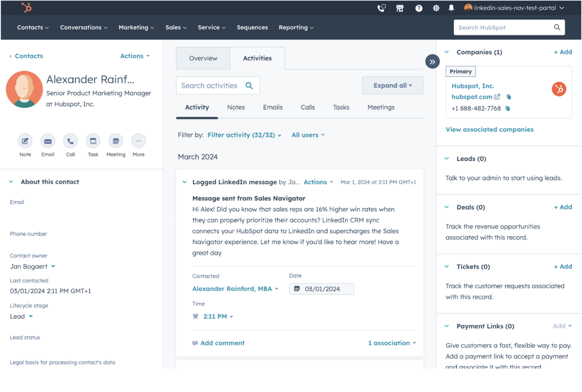Go to Sequences in the navigation
The image size is (582, 392).
click(x=252, y=28)
